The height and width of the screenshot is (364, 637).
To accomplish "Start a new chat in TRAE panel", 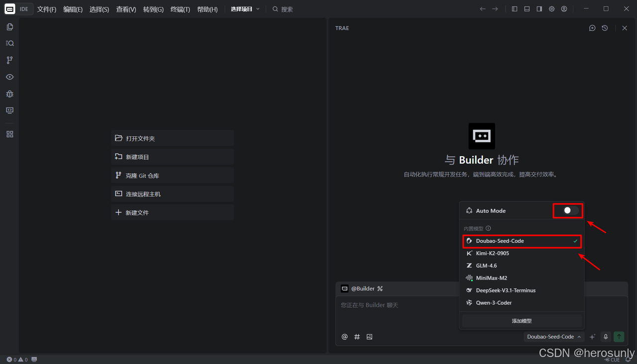I will point(592,28).
